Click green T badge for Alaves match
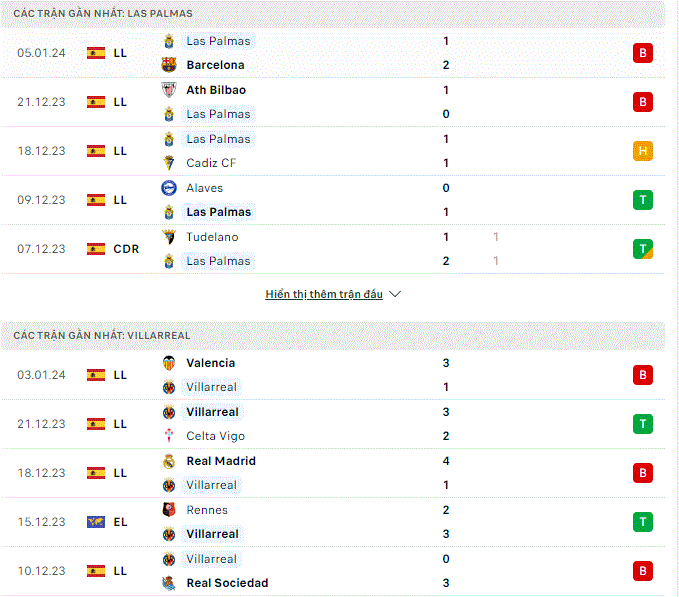This screenshot has height=597, width=679. (643, 200)
